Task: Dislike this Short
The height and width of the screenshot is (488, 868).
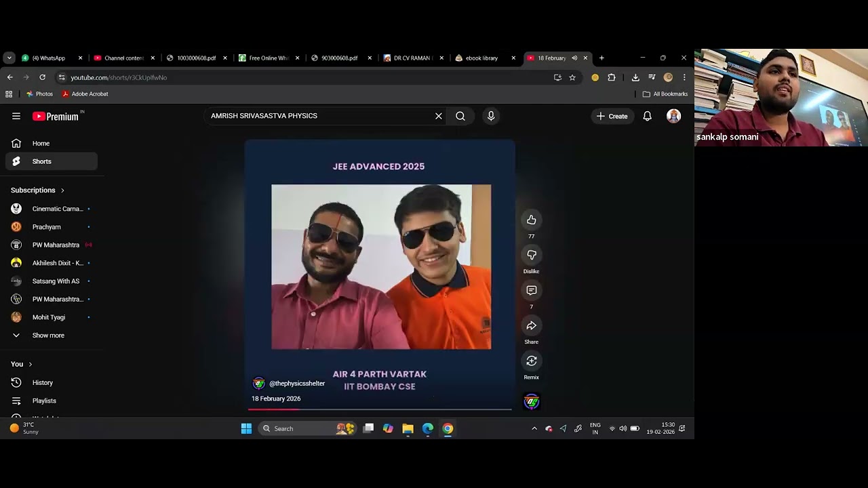Action: 532,255
